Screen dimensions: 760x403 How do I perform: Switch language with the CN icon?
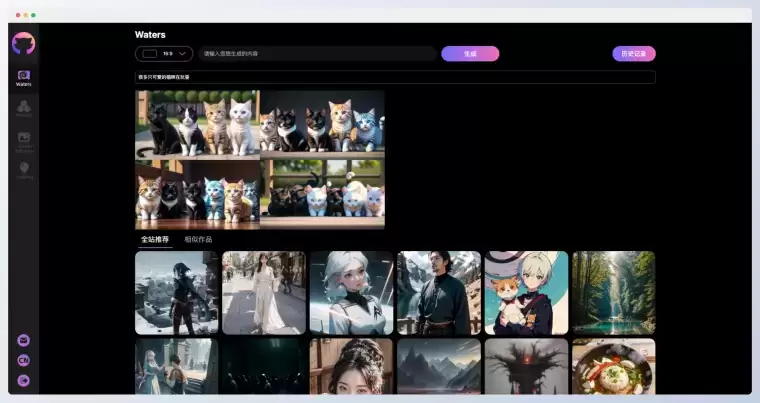(23, 360)
